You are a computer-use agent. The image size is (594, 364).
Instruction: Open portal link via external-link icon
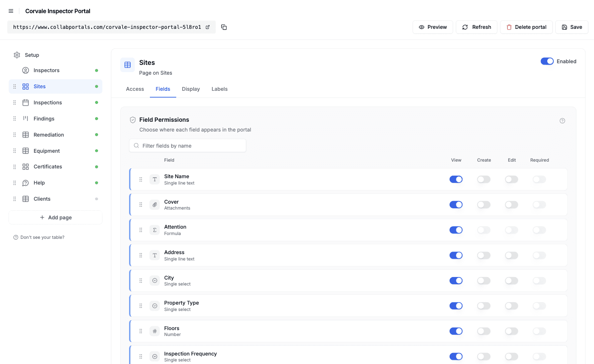(x=208, y=27)
